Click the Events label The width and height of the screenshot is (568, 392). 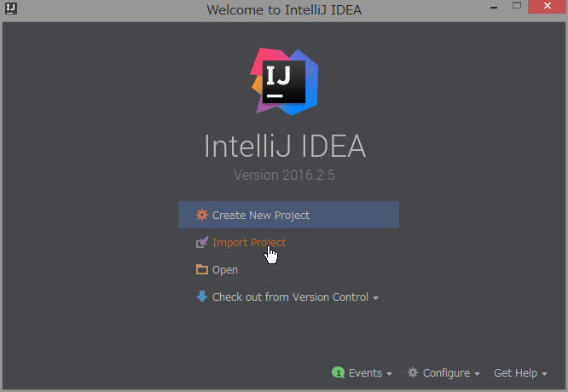coord(365,373)
